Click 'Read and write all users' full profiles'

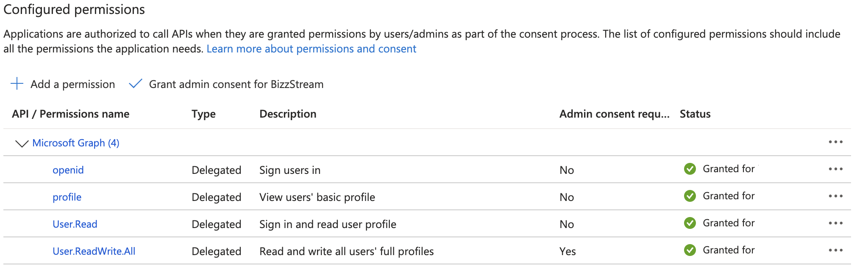(346, 251)
